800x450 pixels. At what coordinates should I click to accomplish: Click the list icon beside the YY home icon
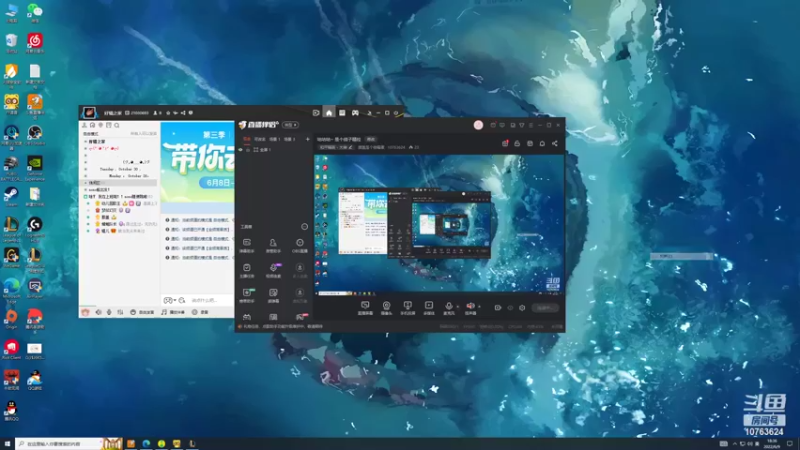tap(342, 113)
